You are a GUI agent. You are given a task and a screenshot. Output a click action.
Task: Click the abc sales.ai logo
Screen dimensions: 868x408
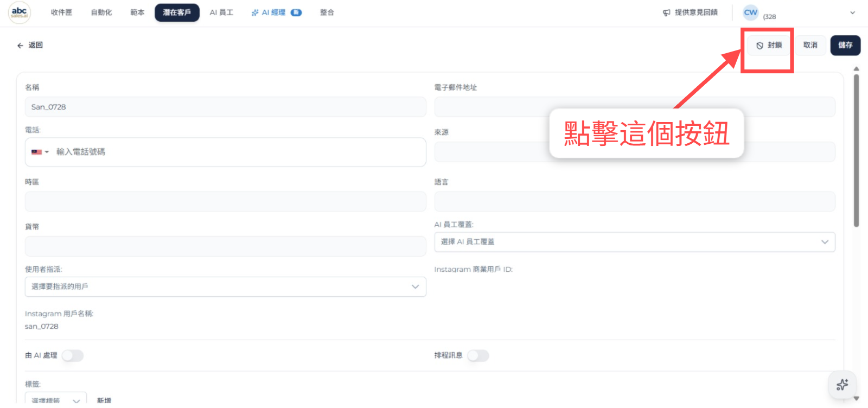[x=20, y=12]
